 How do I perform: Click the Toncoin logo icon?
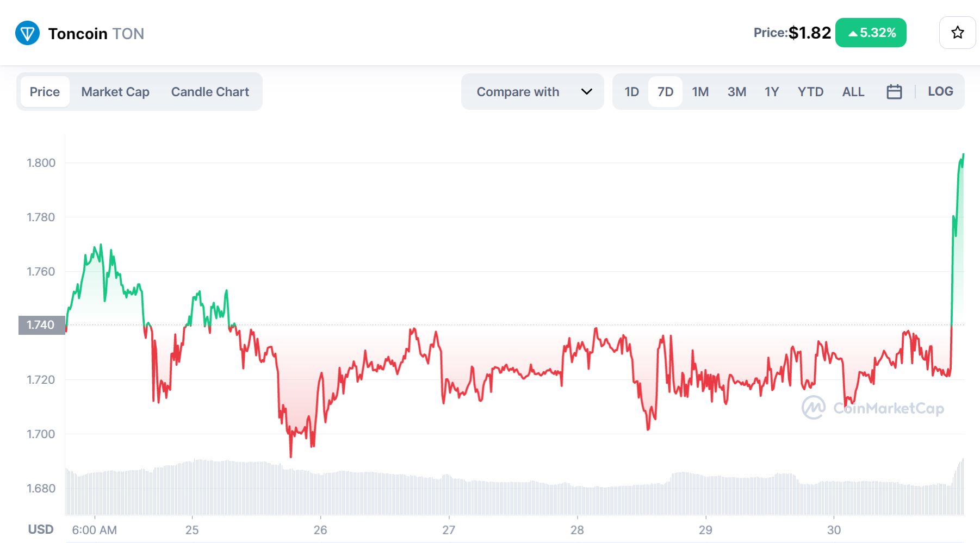click(27, 33)
